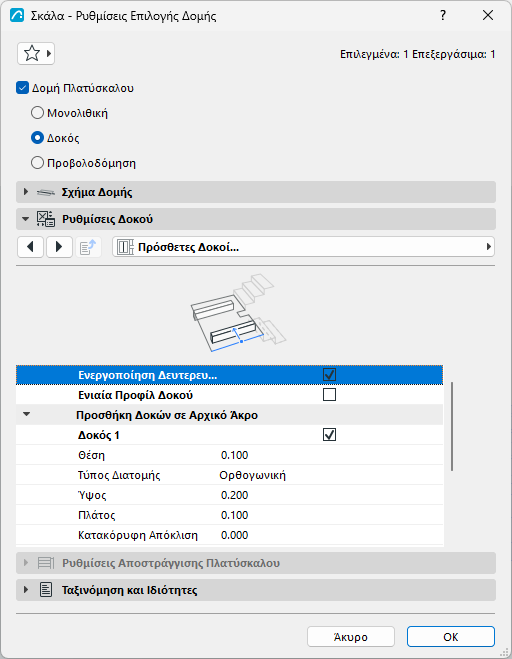512x659 pixels.
Task: Select the Δοκός radio option
Action: point(37,138)
